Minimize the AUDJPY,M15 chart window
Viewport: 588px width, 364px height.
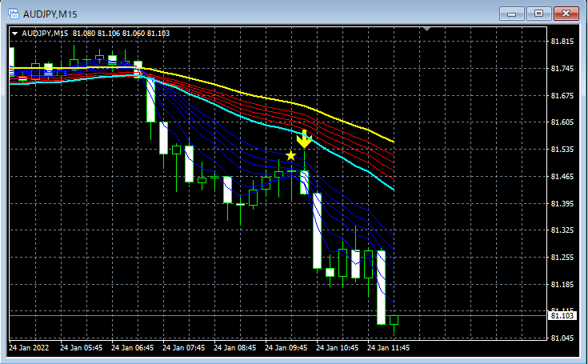(511, 14)
